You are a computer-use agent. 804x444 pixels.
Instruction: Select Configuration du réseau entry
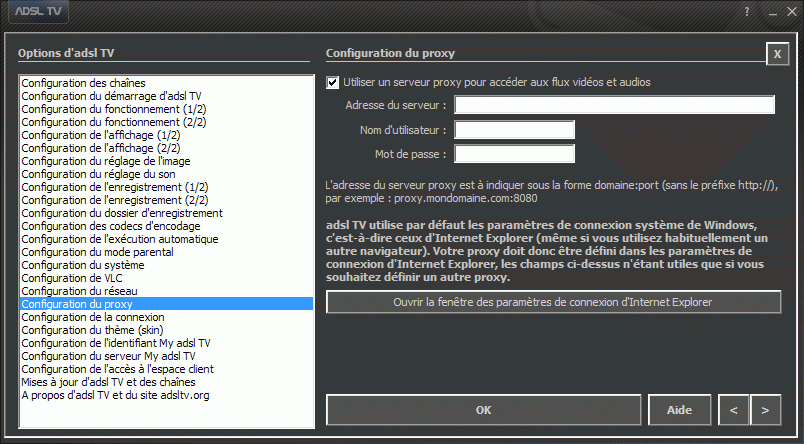[x=79, y=291]
